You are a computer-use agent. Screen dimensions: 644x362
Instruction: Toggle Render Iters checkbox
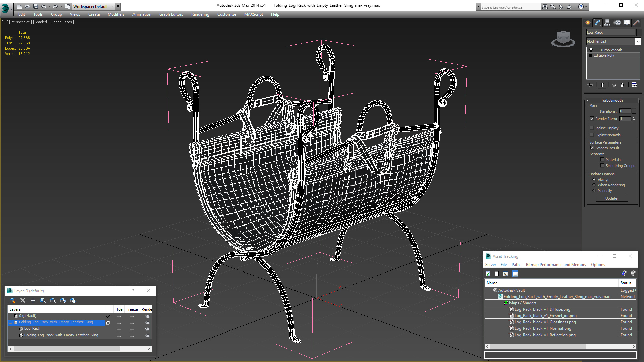pyautogui.click(x=592, y=119)
